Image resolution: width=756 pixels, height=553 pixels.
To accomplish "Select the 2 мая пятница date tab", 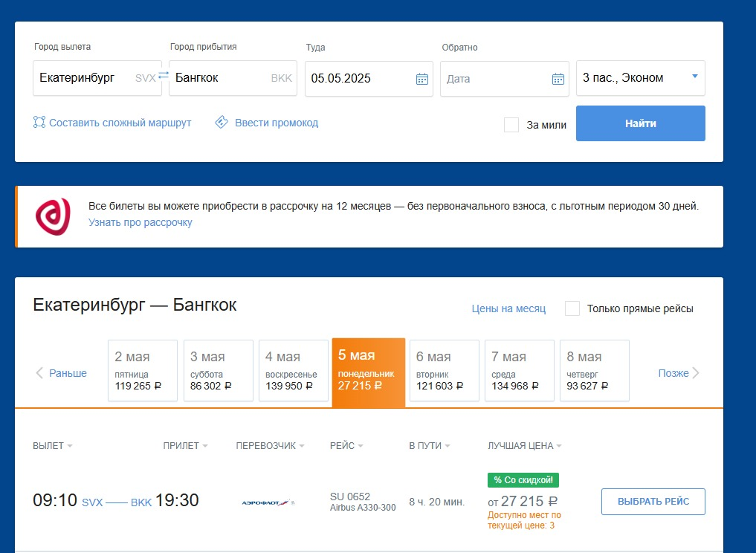I will [143, 370].
